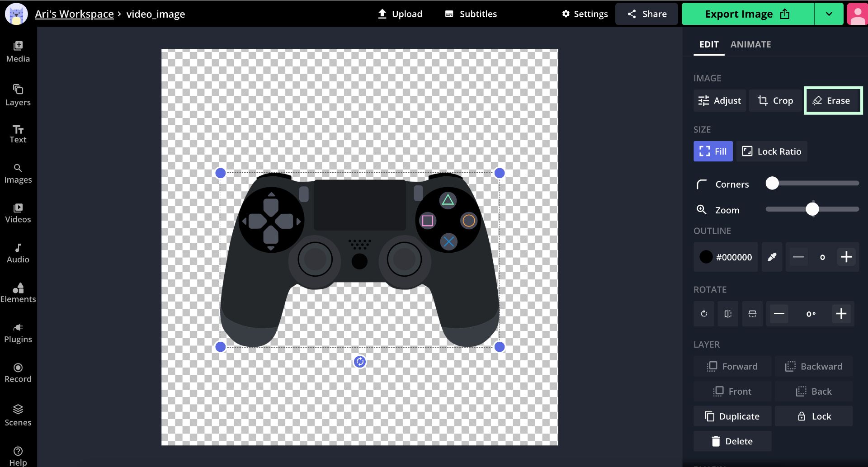Image resolution: width=868 pixels, height=467 pixels.
Task: Rotate the image 90 degrees
Action: [704, 314]
